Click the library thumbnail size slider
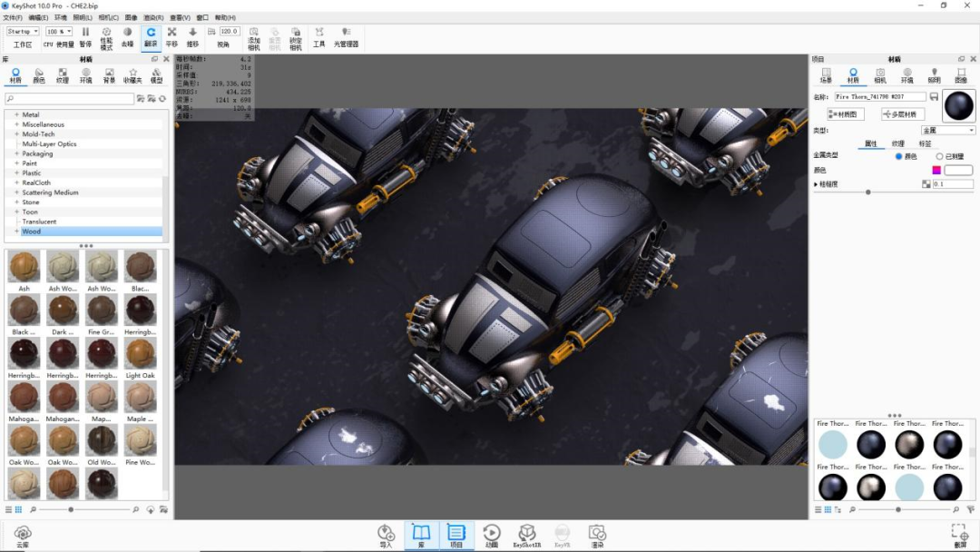980x552 pixels. pos(72,509)
